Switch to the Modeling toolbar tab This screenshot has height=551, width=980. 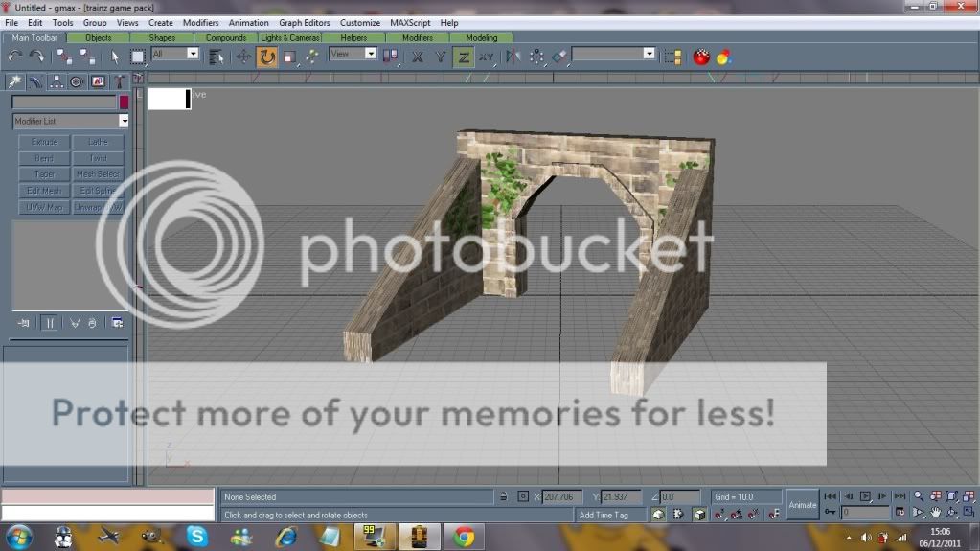[481, 37]
